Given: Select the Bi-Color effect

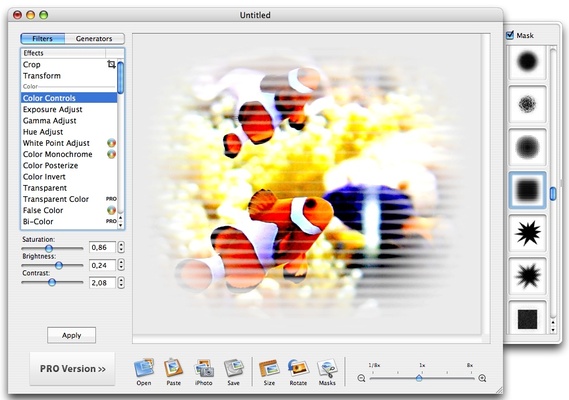Looking at the screenshot, I should (69, 221).
